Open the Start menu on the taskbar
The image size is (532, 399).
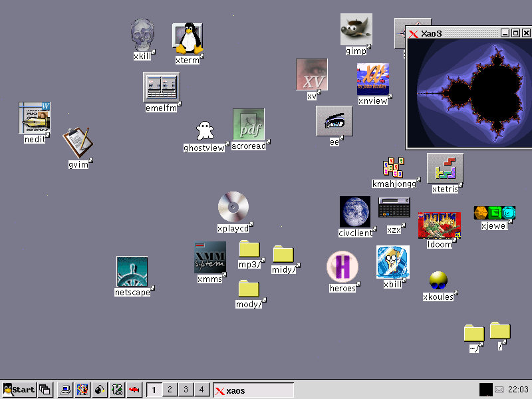[19, 390]
